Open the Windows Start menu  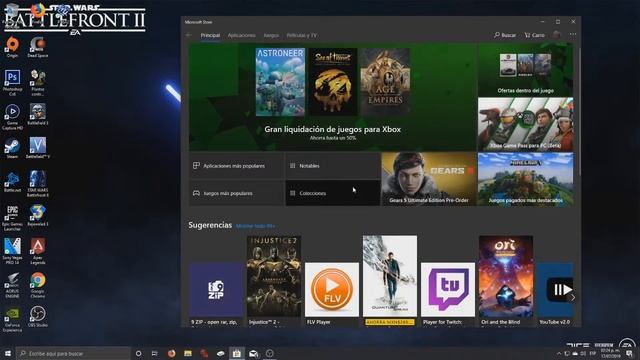[x=7, y=353]
